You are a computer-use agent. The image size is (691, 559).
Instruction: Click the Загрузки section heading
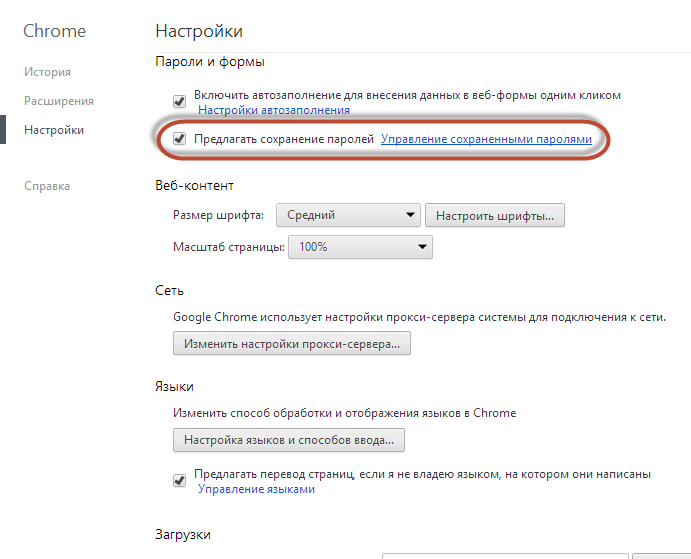[183, 534]
